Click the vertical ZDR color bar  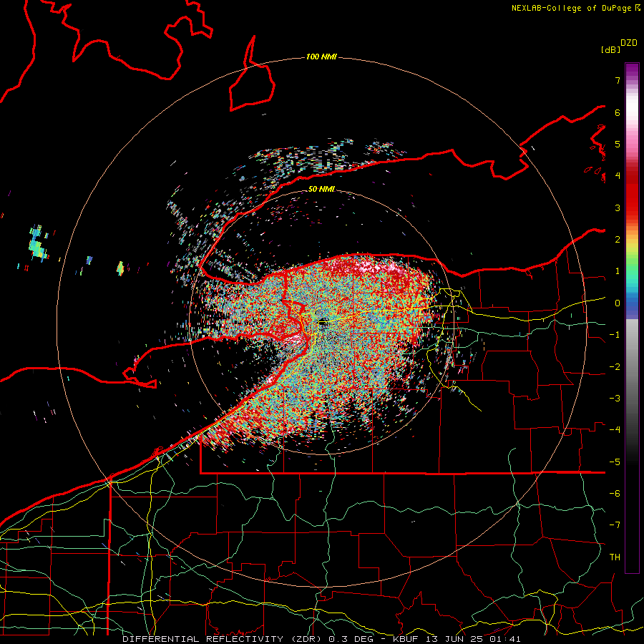click(632, 318)
